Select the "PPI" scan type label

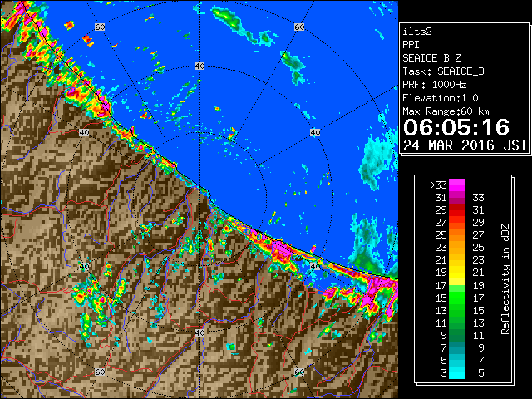click(x=411, y=45)
